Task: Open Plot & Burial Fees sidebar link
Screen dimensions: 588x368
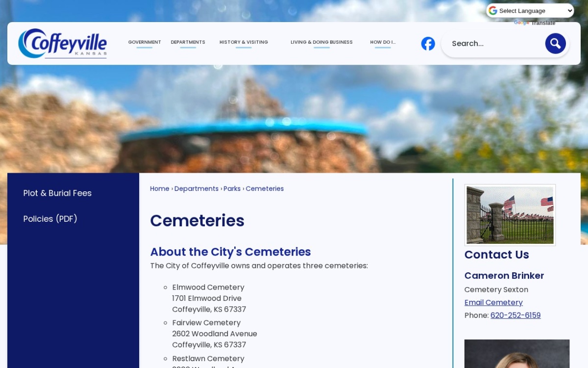Action: (57, 193)
